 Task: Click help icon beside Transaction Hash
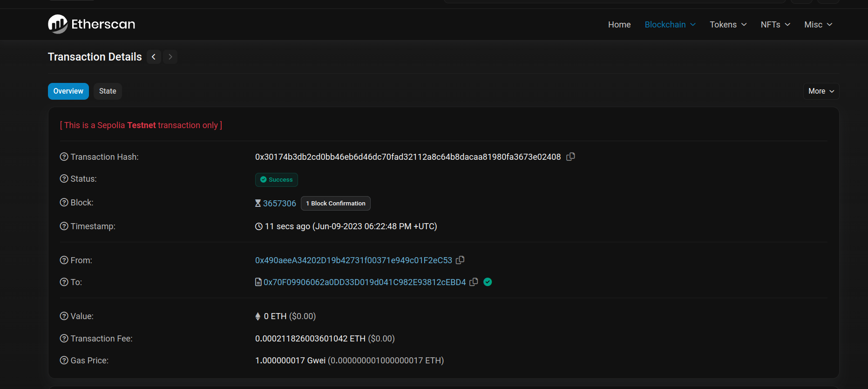point(64,157)
